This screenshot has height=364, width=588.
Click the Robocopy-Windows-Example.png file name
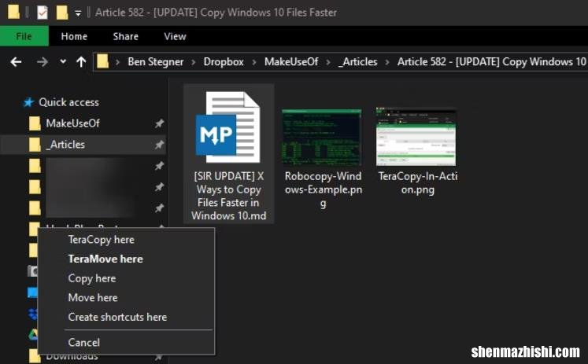323,189
